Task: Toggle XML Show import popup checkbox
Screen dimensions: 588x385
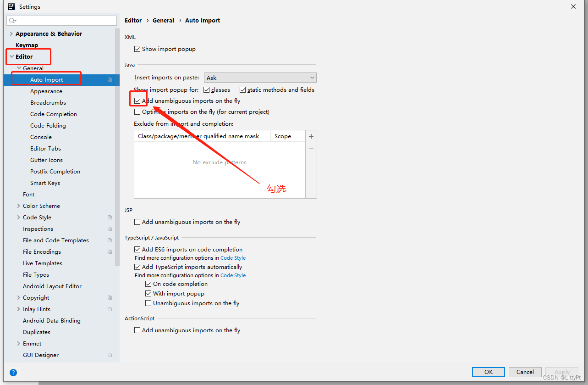Action: (x=137, y=49)
